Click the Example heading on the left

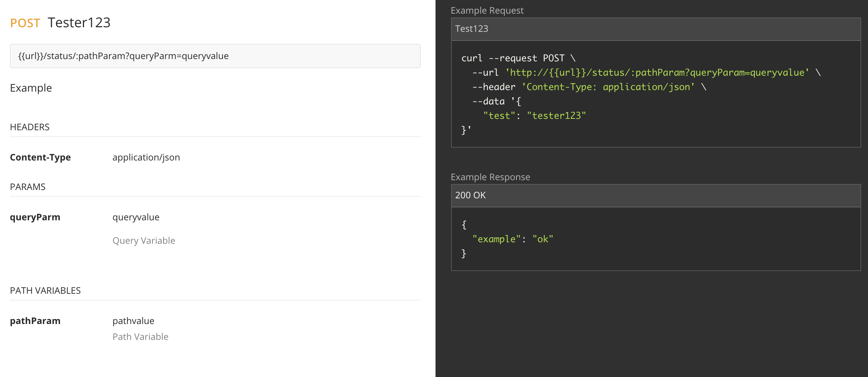(x=31, y=88)
